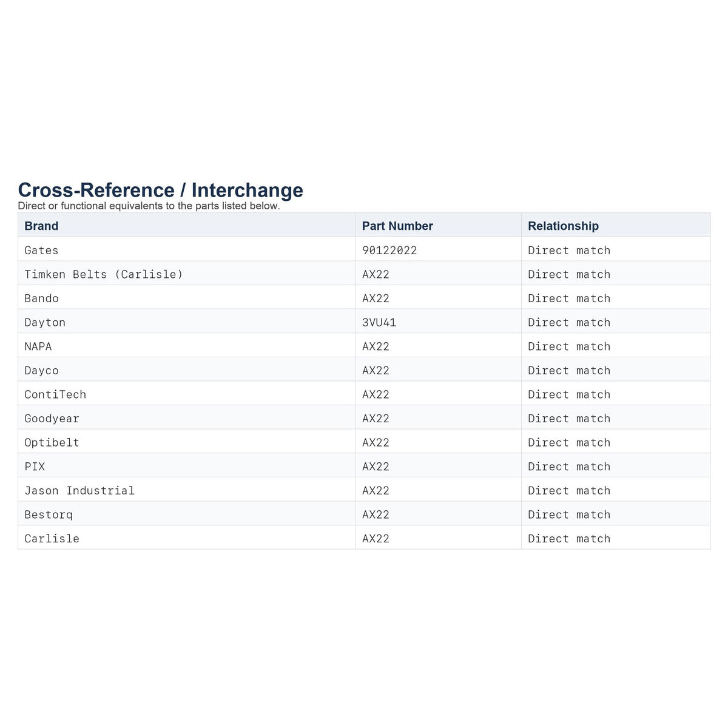
Task: Click the 'Direct or functional equivalents' subtitle
Action: [149, 206]
